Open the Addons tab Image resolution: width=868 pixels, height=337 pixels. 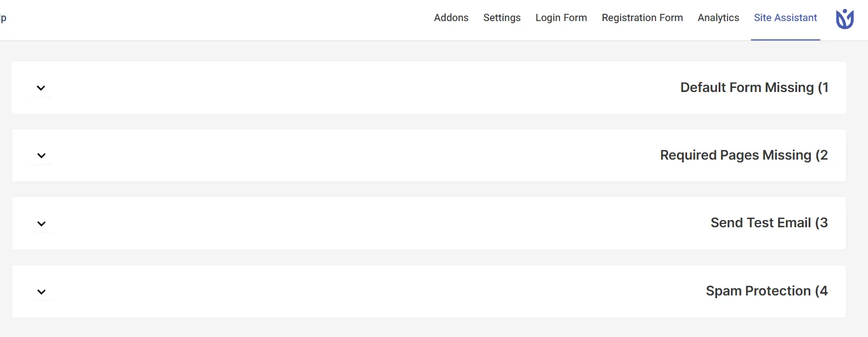coord(451,18)
